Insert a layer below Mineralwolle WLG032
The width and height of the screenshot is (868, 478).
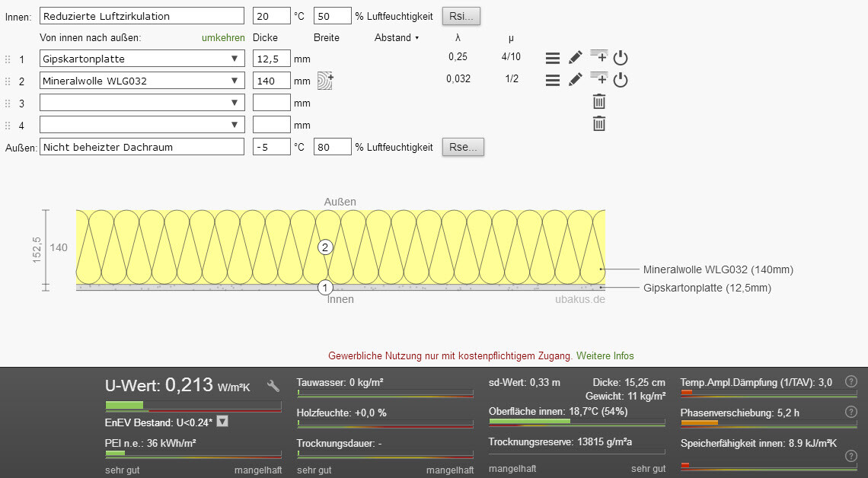point(599,79)
